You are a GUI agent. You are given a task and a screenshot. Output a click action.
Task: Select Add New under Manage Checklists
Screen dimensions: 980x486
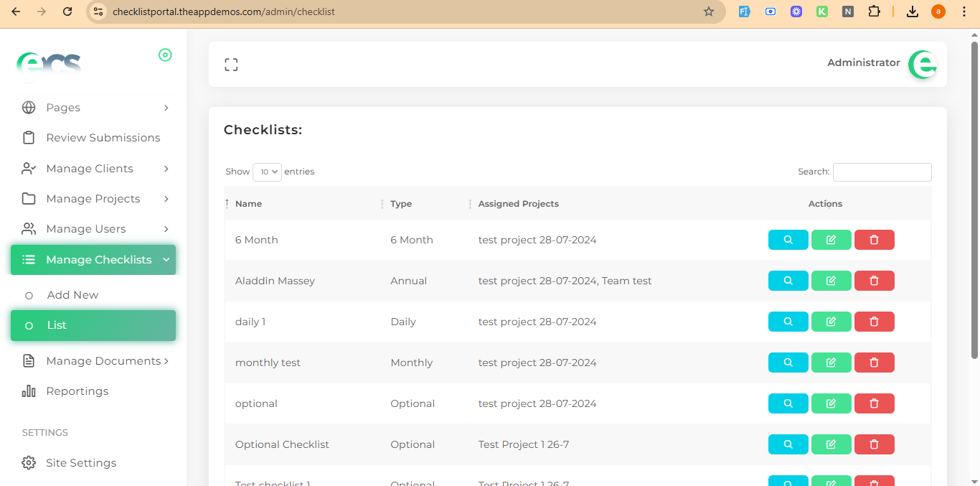[x=72, y=295]
